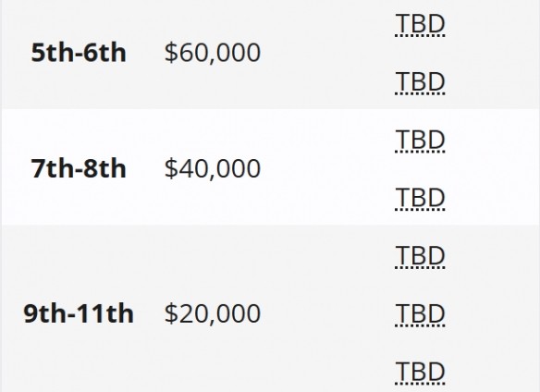
Task: Select the $60,000 prize amount
Action: pos(213,53)
